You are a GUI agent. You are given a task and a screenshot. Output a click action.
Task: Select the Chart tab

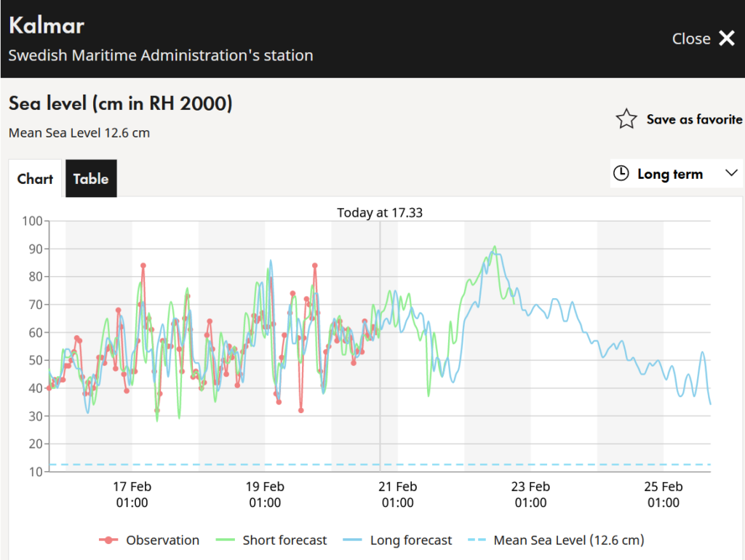pos(36,179)
